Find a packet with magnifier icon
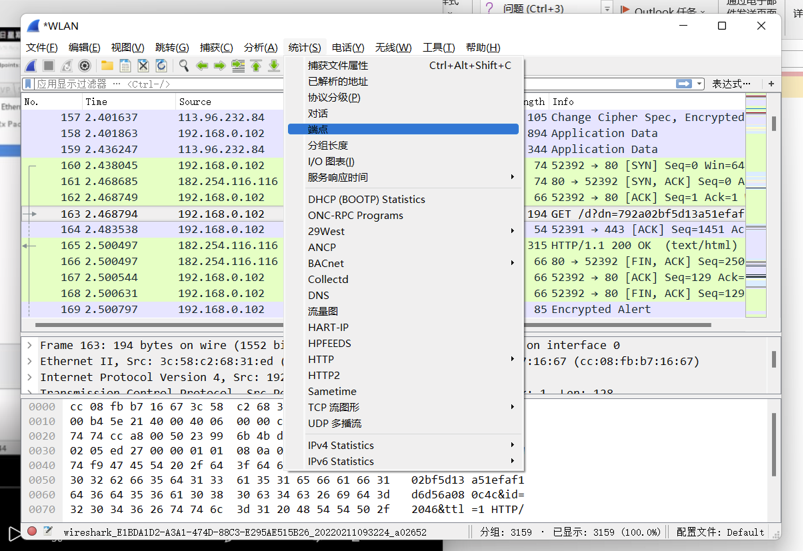This screenshot has height=551, width=803. point(183,66)
